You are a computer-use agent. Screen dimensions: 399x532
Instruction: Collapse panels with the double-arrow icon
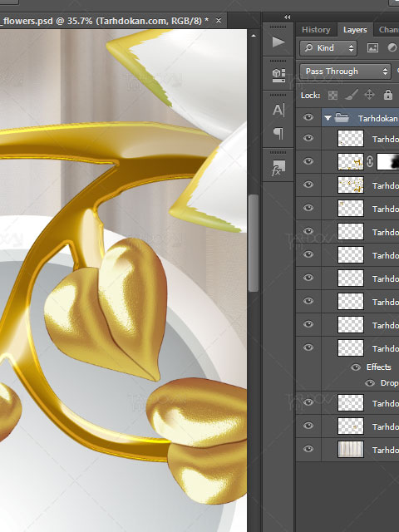288,17
